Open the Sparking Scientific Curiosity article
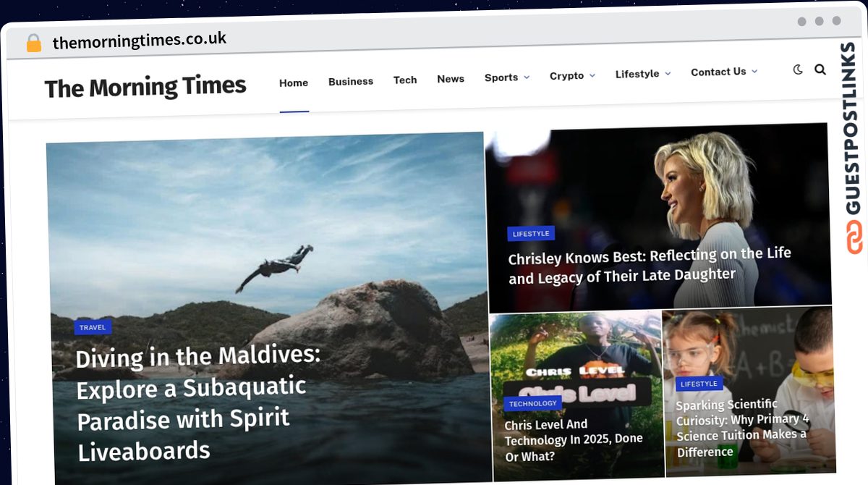 coord(741,428)
